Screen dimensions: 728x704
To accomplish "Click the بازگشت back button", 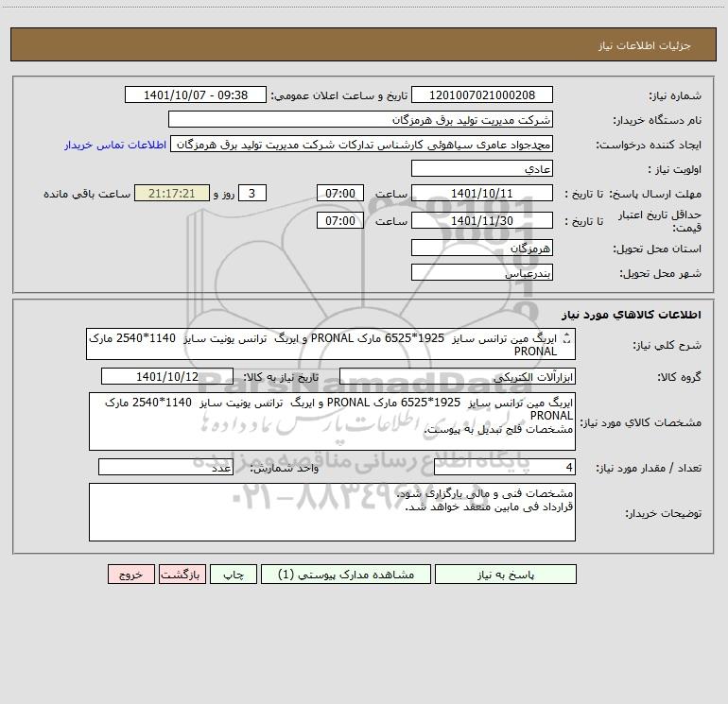I will coord(182,575).
